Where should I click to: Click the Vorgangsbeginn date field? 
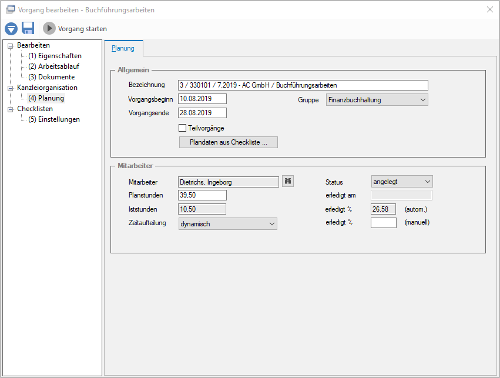tap(202, 99)
